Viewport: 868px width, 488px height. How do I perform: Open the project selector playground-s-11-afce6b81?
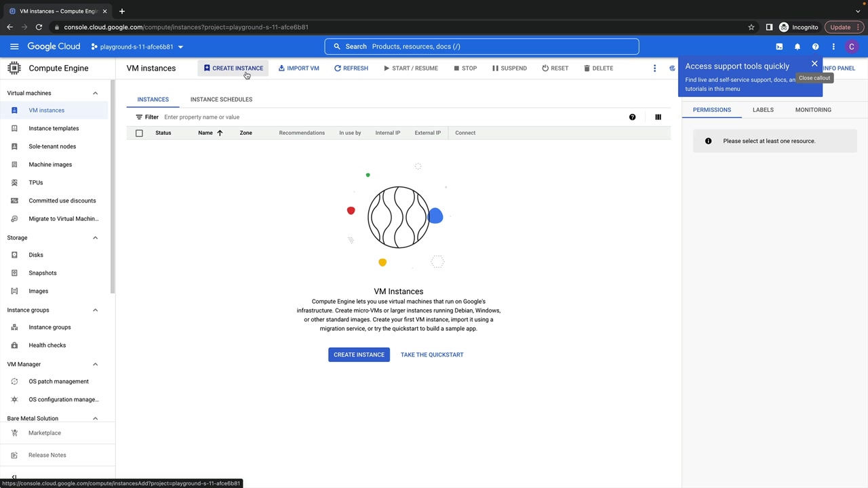(x=137, y=47)
